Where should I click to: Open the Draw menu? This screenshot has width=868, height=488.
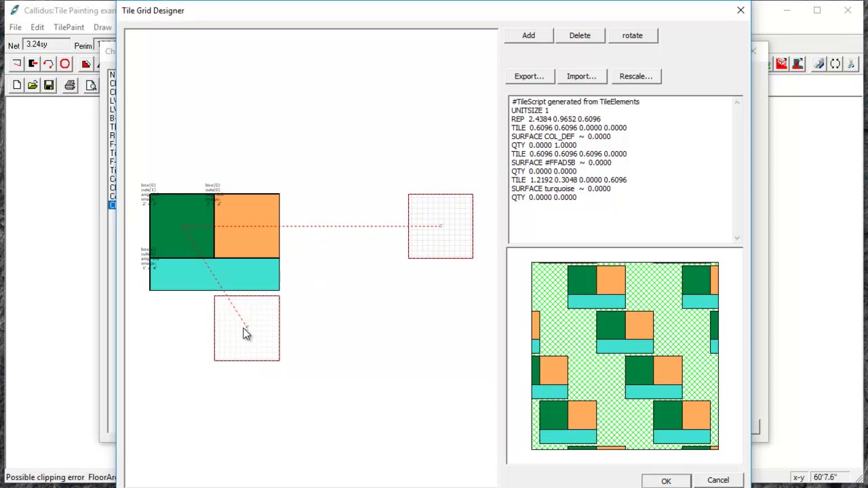click(x=102, y=28)
